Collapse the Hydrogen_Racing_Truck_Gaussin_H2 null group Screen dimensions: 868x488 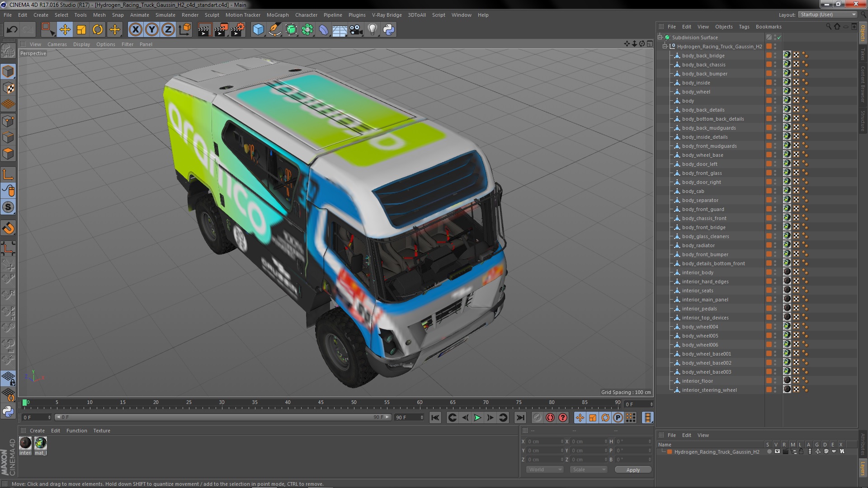pyautogui.click(x=665, y=47)
